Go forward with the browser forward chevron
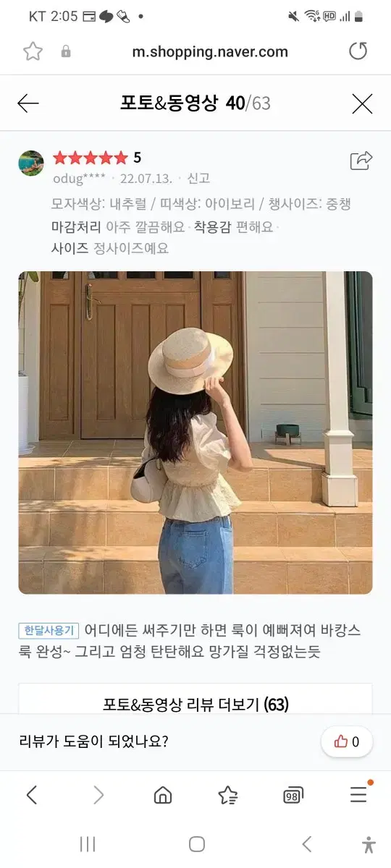Image resolution: width=391 pixels, height=868 pixels. 98,796
